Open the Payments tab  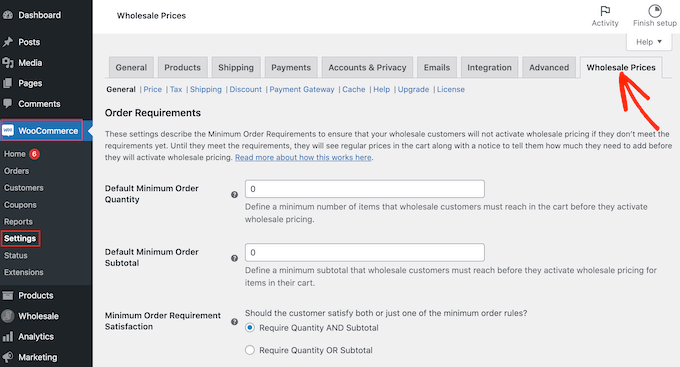pos(291,68)
